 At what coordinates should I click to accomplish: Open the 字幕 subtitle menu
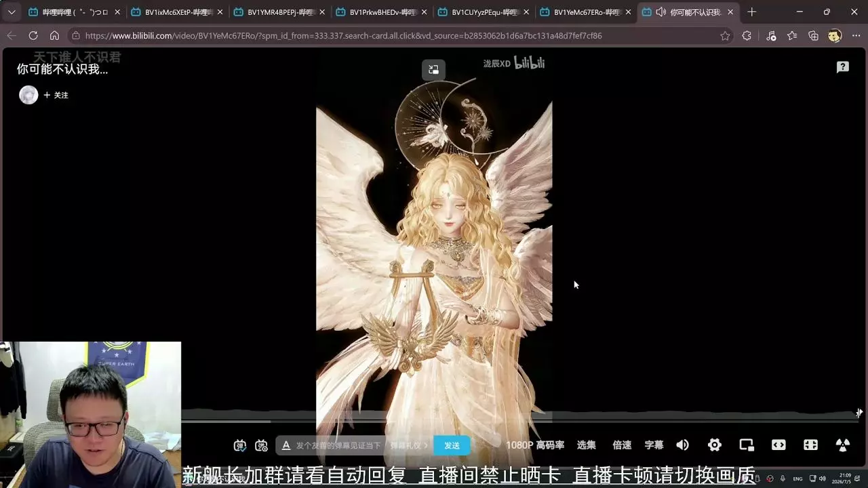654,445
